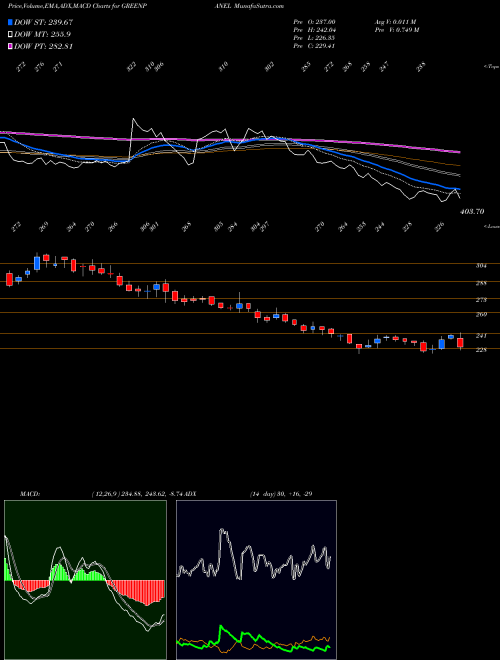This screenshot has height=660, width=500.
Task: Click the 269 price level label
Action: 481,314
